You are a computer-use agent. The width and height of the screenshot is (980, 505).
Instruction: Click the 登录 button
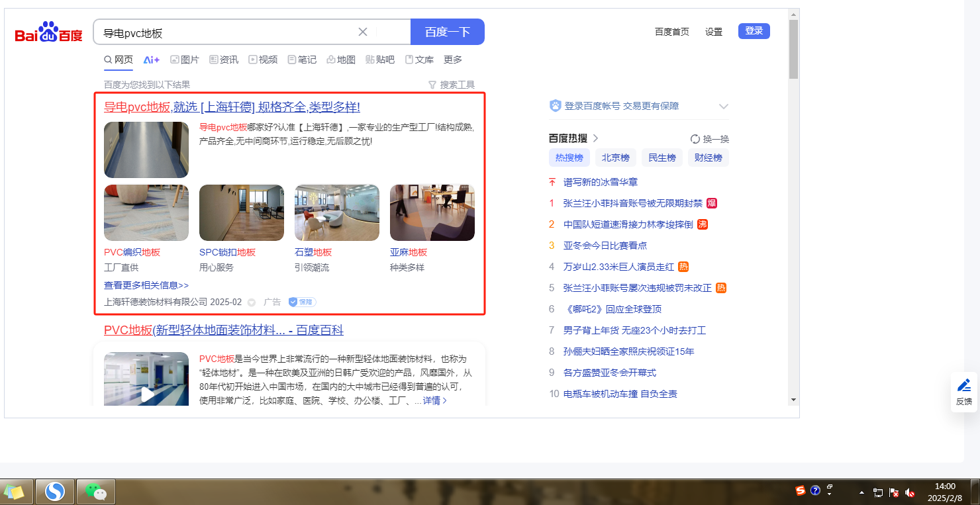coord(754,31)
